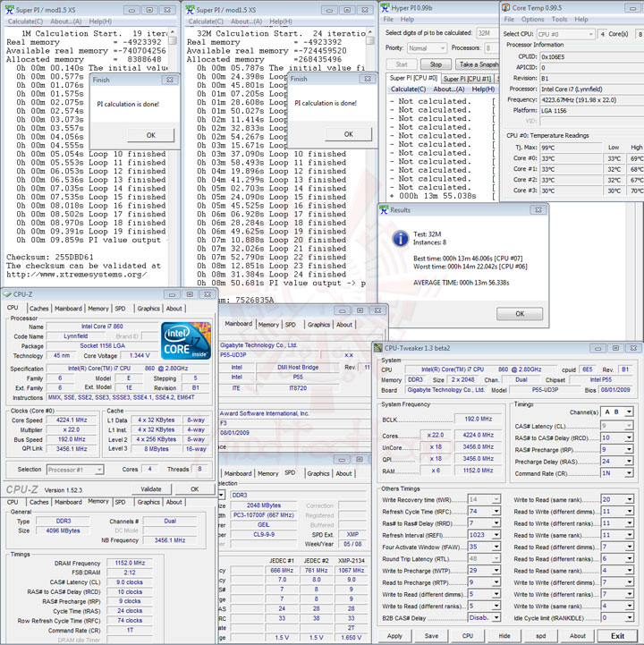Click the Apply button in CPU-Tweaker
This screenshot has width=644, height=645.
(394, 635)
